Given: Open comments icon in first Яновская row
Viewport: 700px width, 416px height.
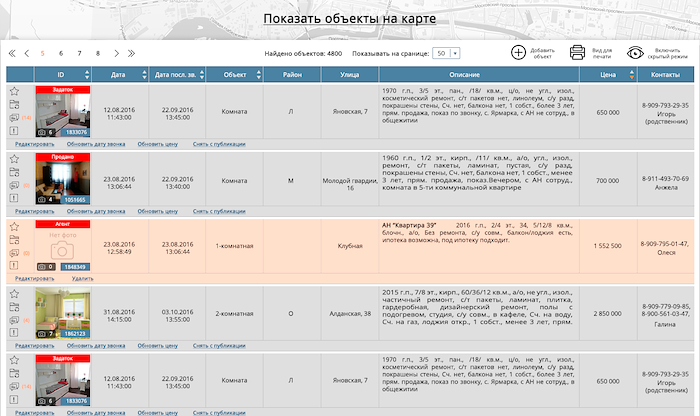Looking at the screenshot, I should 14,118.
